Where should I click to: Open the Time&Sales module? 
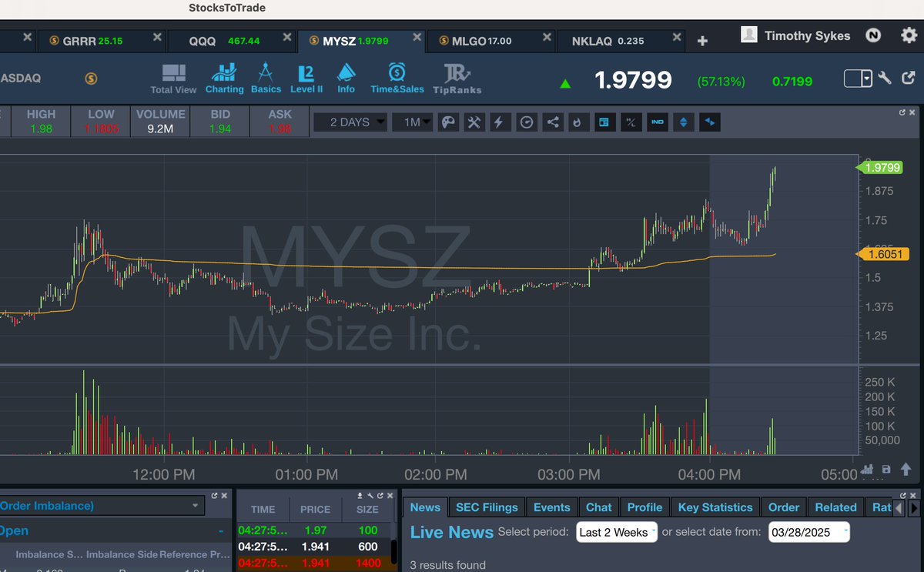coord(397,79)
